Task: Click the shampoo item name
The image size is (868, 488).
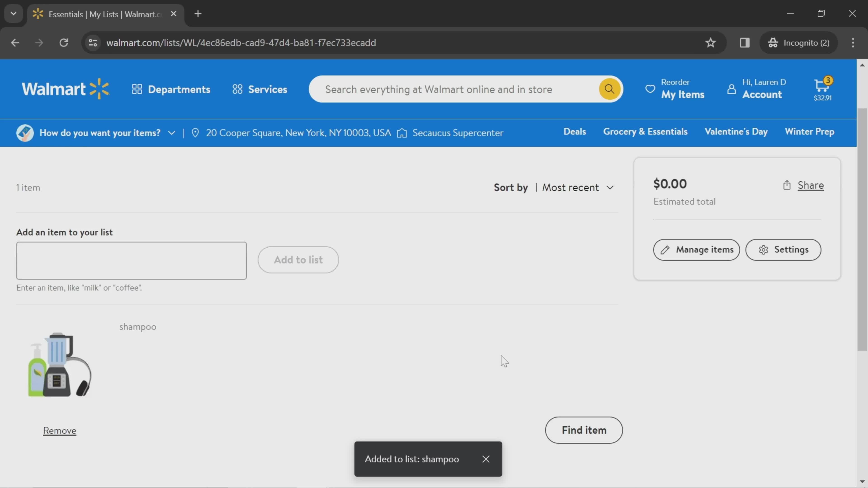Action: (138, 327)
